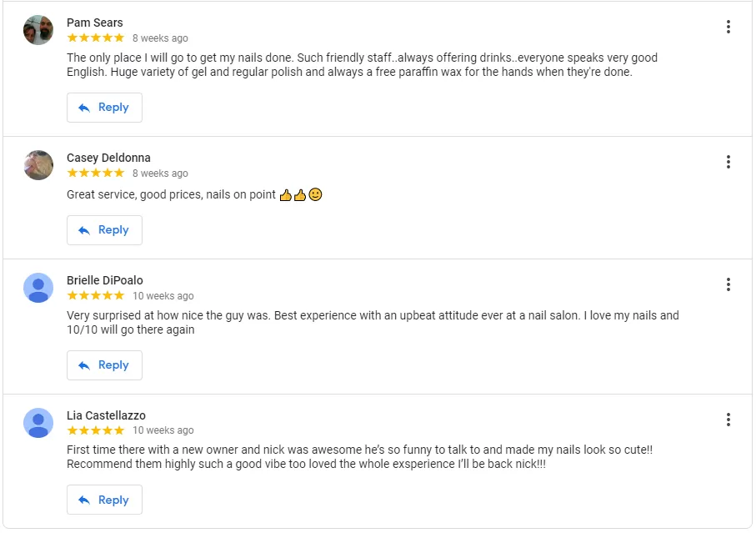Click the thumbs-up emoji in Casey's review
Image resolution: width=756 pixels, height=533 pixels.
point(286,195)
